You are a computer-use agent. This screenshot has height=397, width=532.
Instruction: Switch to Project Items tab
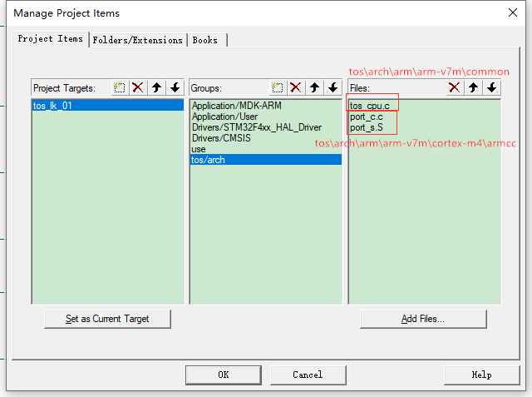51,39
